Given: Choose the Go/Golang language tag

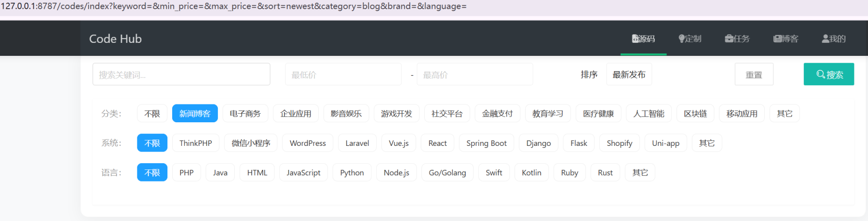Looking at the screenshot, I should coord(448,172).
